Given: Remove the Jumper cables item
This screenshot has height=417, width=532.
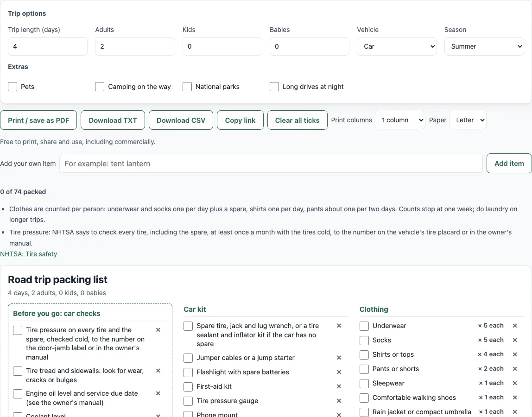Looking at the screenshot, I should pos(339,358).
